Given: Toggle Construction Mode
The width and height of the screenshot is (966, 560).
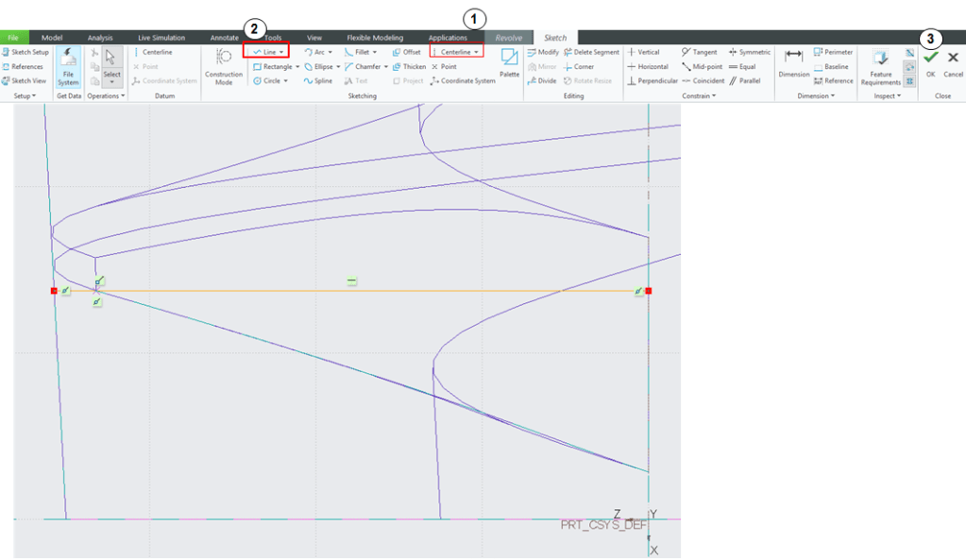Looking at the screenshot, I should coord(224,66).
